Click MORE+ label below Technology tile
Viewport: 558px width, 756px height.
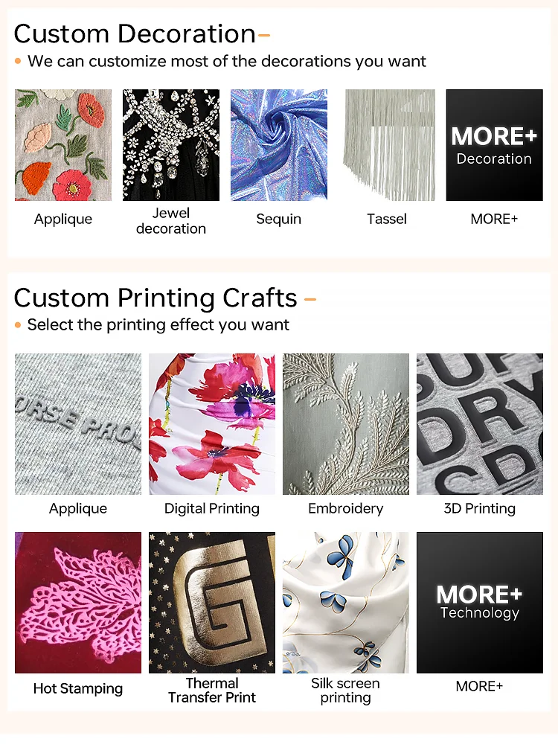[479, 685]
